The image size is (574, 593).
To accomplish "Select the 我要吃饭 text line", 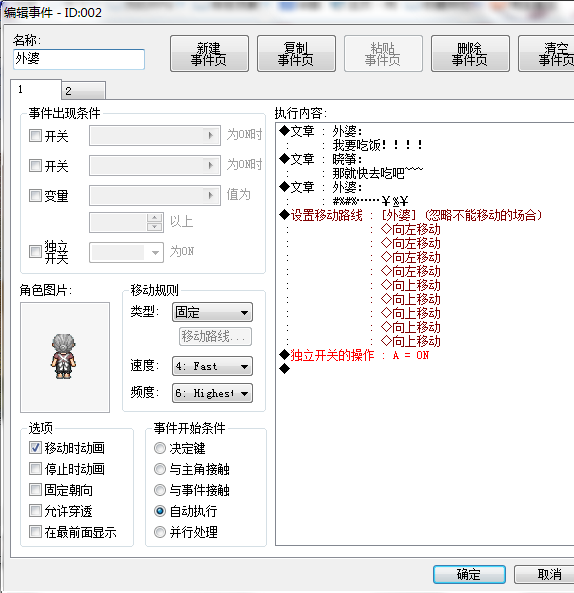I will click(x=377, y=145).
